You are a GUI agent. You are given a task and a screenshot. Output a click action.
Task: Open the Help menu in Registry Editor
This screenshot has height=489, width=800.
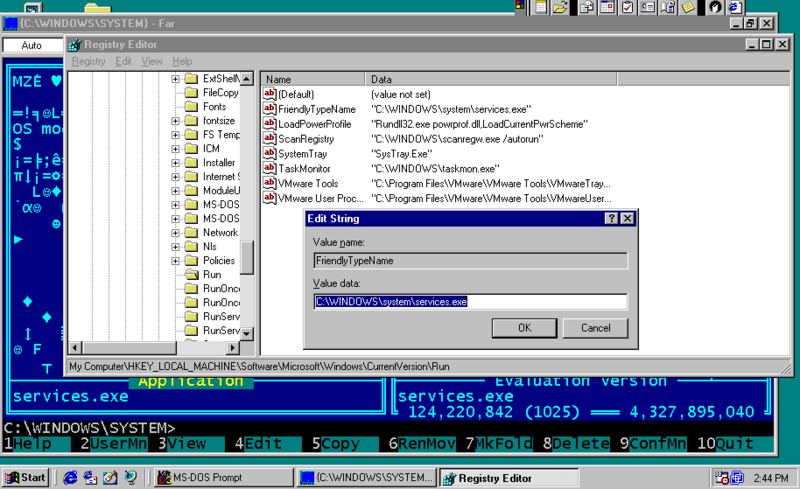(x=182, y=61)
